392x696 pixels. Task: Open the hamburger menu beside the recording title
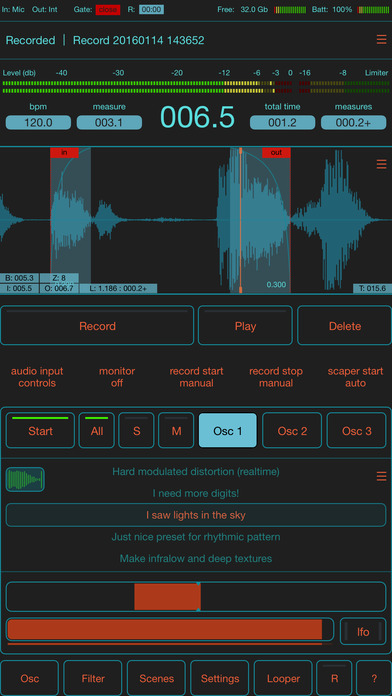[x=381, y=40]
